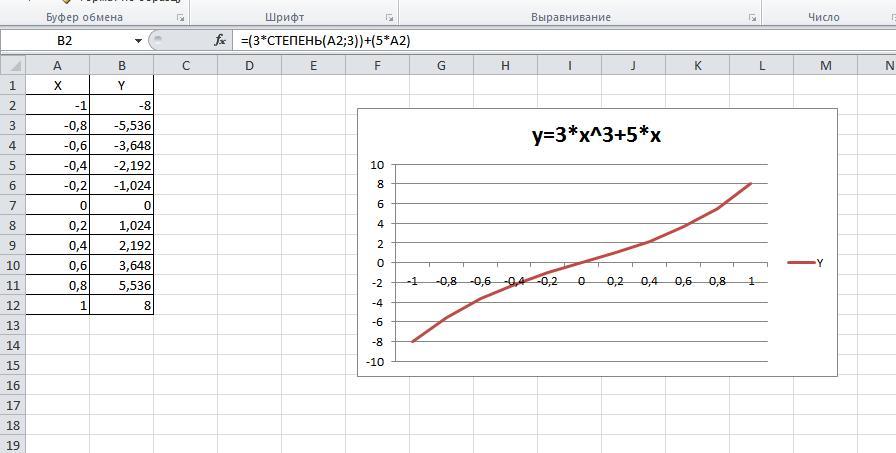Select column H header

pyautogui.click(x=505, y=66)
